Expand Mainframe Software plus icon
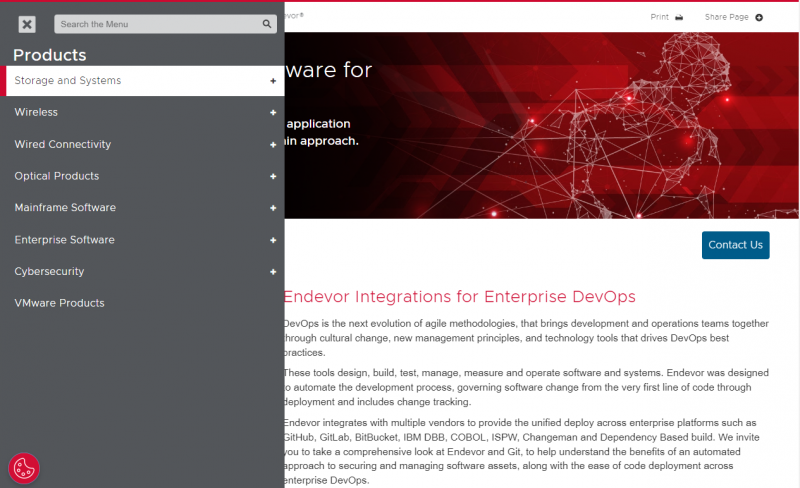Image resolution: width=800 pixels, height=488 pixels. click(273, 208)
